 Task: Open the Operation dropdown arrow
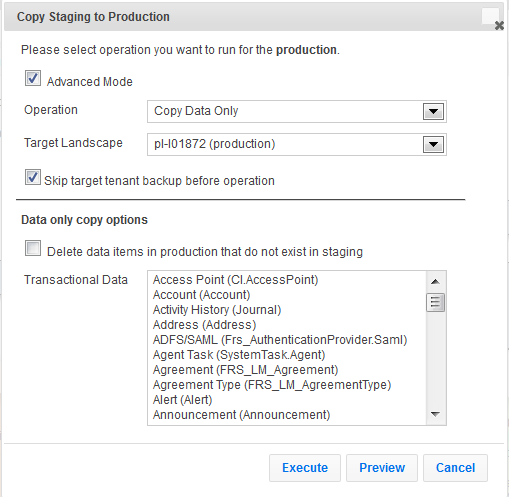tap(433, 111)
